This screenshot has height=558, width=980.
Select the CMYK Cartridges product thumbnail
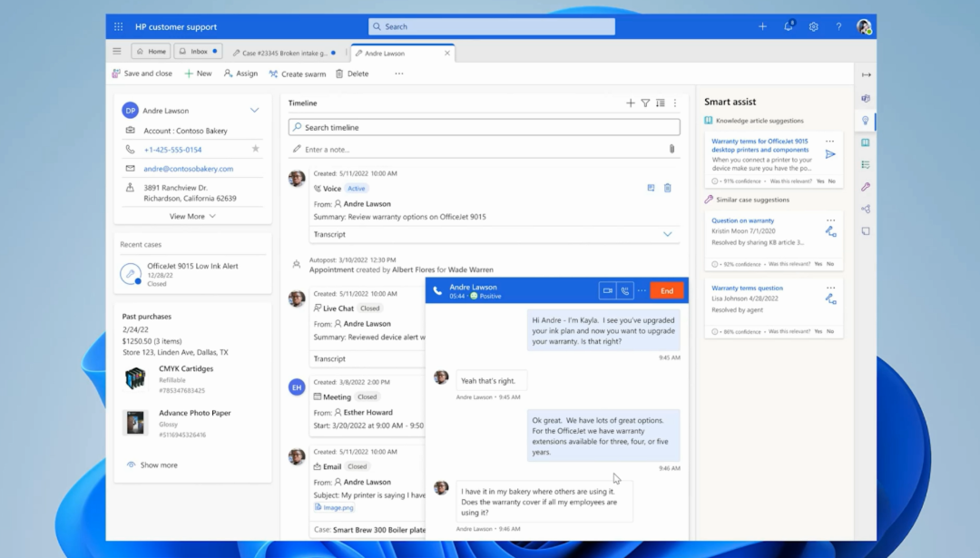click(x=135, y=378)
